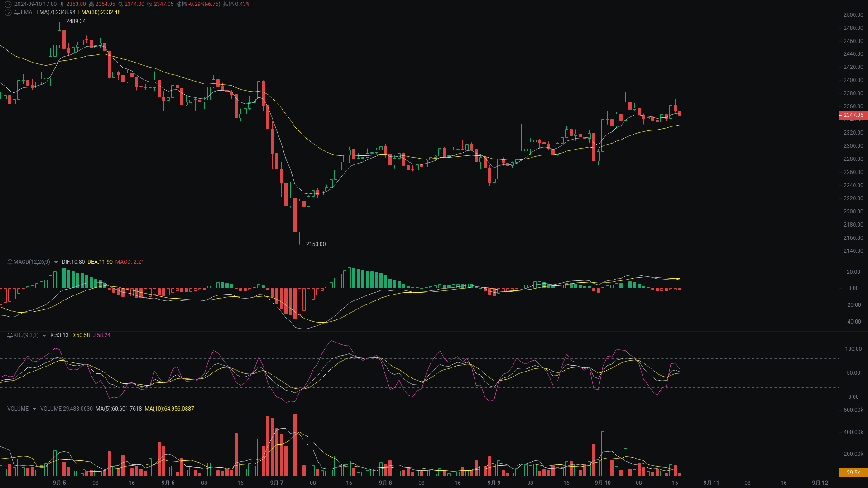This screenshot has height=488, width=868.
Task: Click the MACD(12,26,9) indicator label
Action: [32, 262]
